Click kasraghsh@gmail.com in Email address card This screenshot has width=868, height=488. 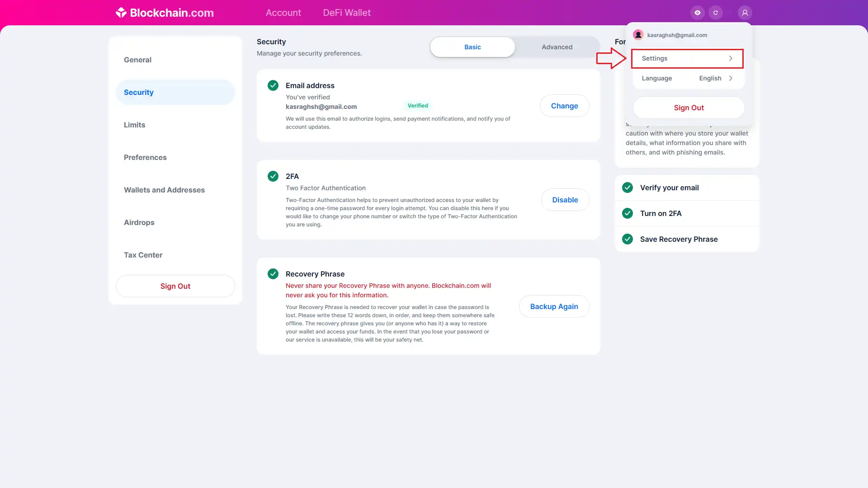coord(321,107)
